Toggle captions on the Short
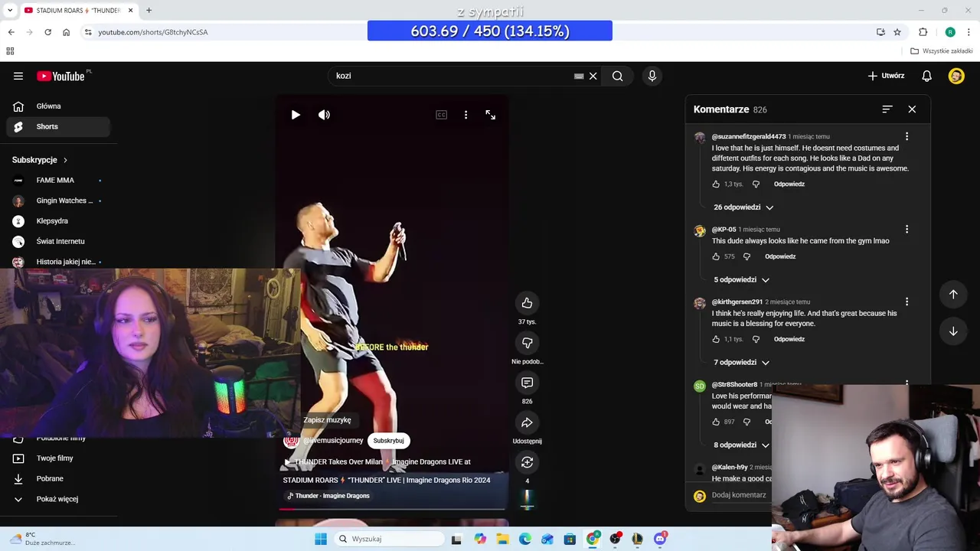 (x=441, y=115)
